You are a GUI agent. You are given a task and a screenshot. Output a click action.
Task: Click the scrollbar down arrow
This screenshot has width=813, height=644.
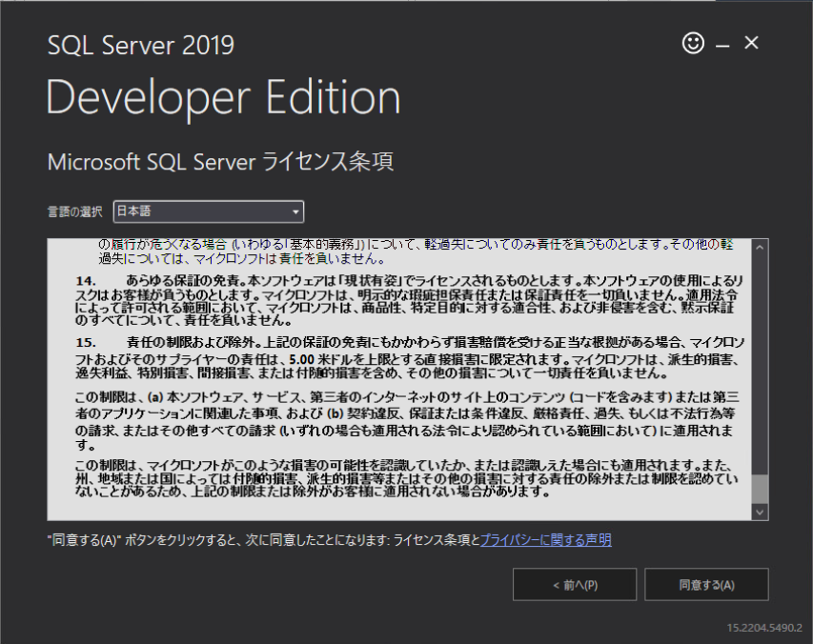760,513
